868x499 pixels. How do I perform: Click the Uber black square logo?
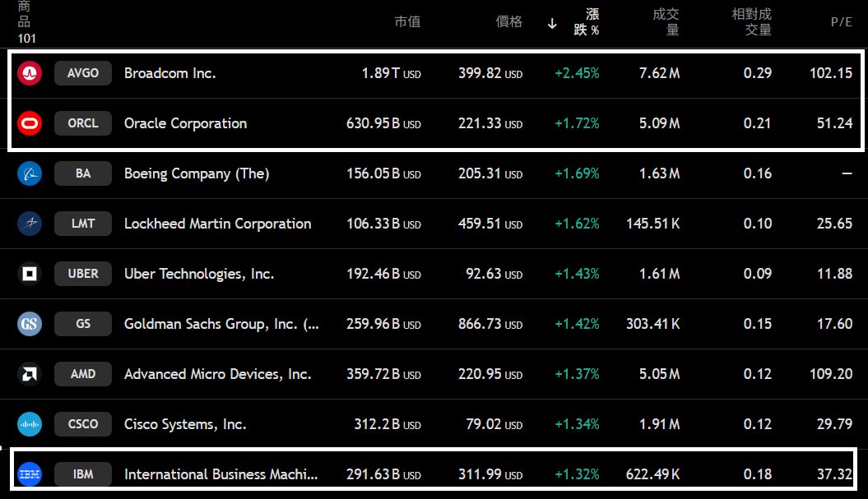(x=30, y=274)
